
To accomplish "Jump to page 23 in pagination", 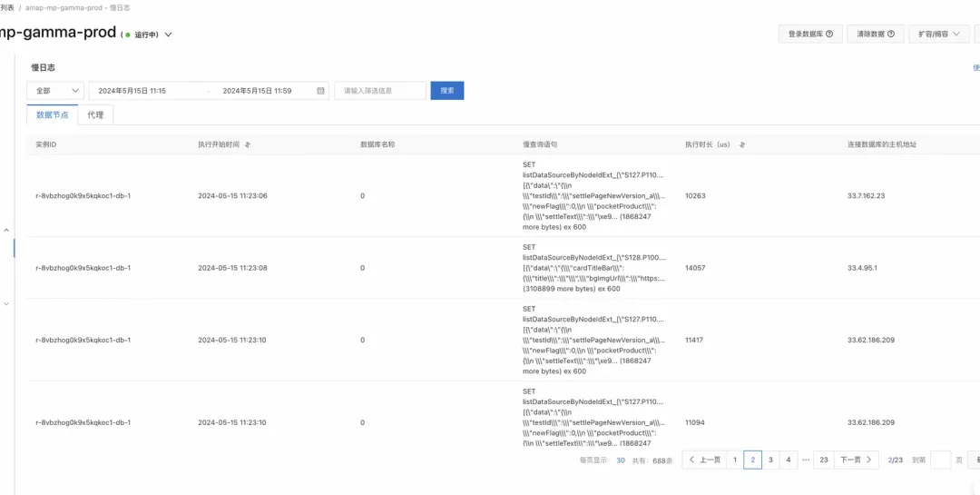I will (x=824, y=460).
